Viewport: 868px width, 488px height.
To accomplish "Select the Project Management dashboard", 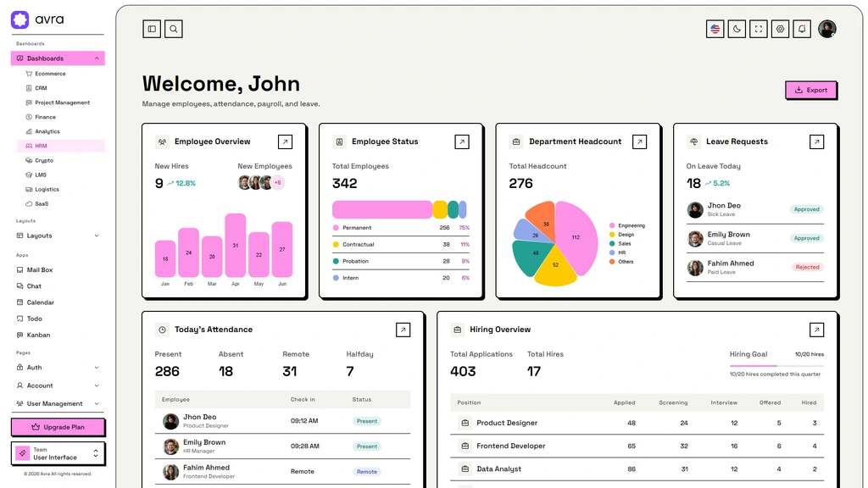I will [x=61, y=103].
